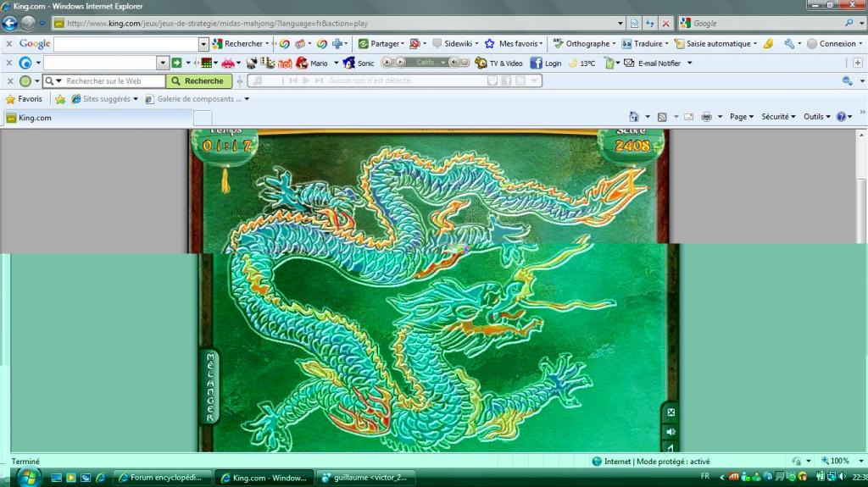Click the Mario game shortcut
Image resolution: width=868 pixels, height=487 pixels.
pos(313,63)
